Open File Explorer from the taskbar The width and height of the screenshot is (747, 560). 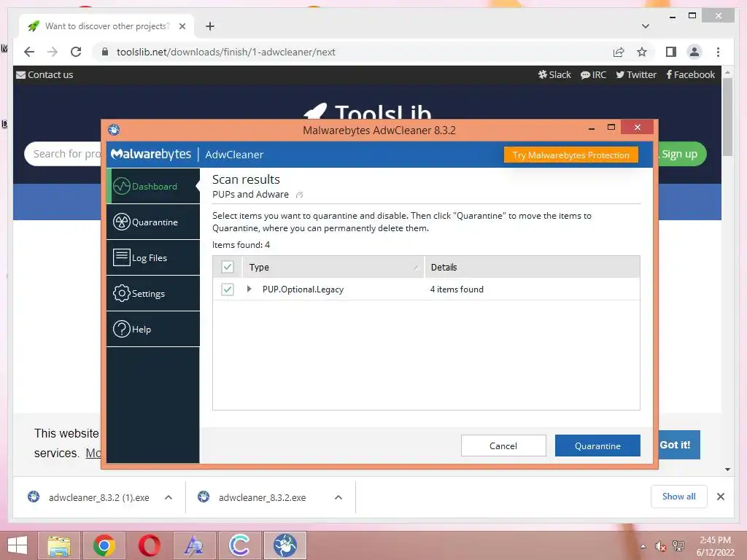pos(59,545)
